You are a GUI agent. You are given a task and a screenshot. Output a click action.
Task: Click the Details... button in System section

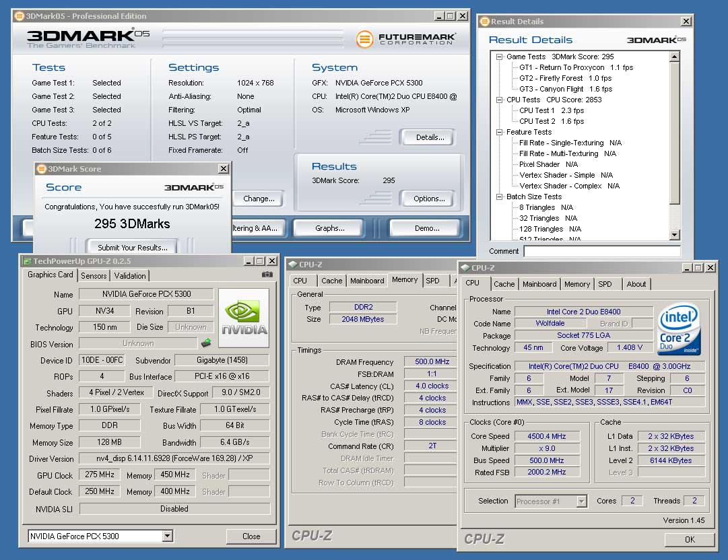430,137
